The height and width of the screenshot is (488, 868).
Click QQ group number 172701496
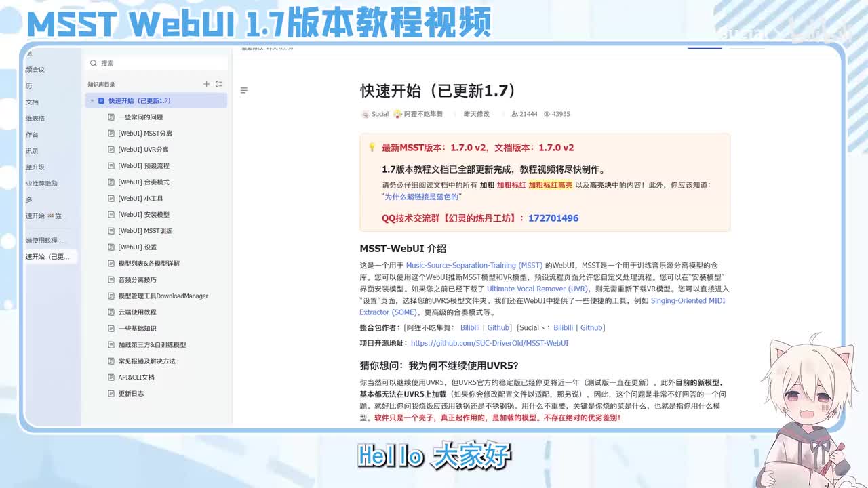tap(553, 218)
